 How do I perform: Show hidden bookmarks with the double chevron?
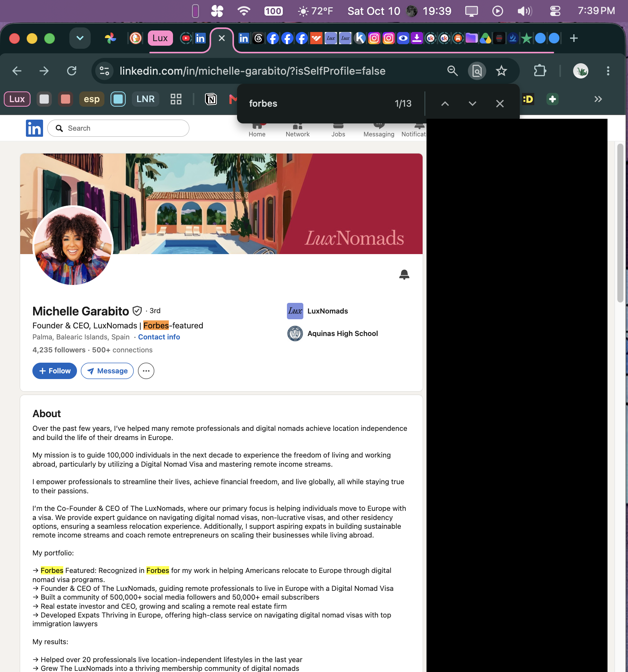click(x=598, y=99)
